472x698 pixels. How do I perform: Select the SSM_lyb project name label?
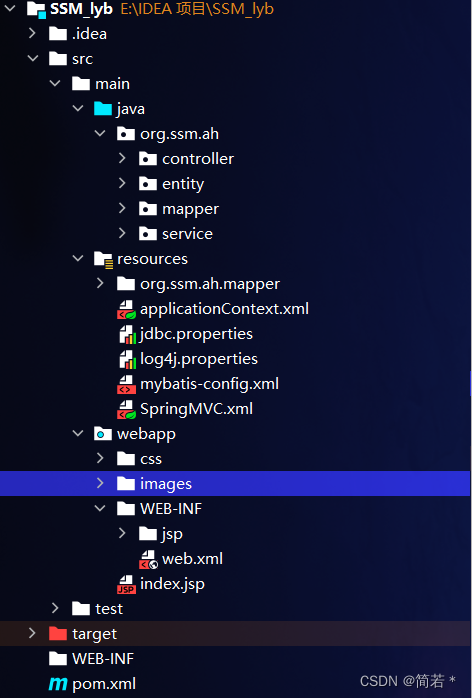(81, 9)
